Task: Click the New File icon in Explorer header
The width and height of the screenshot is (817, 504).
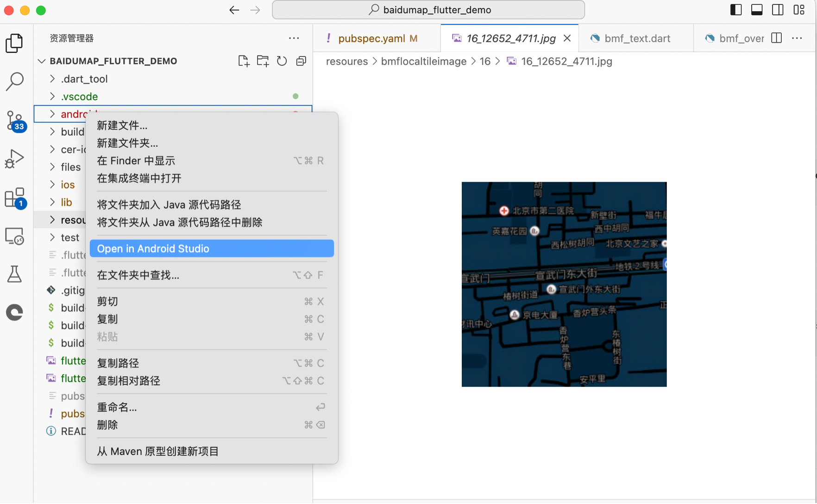Action: [x=244, y=61]
